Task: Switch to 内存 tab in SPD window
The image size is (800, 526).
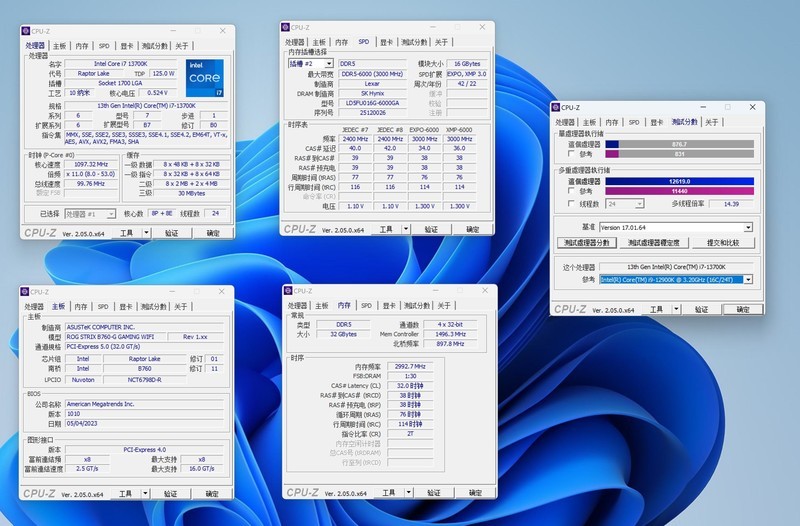Action: click(x=341, y=42)
